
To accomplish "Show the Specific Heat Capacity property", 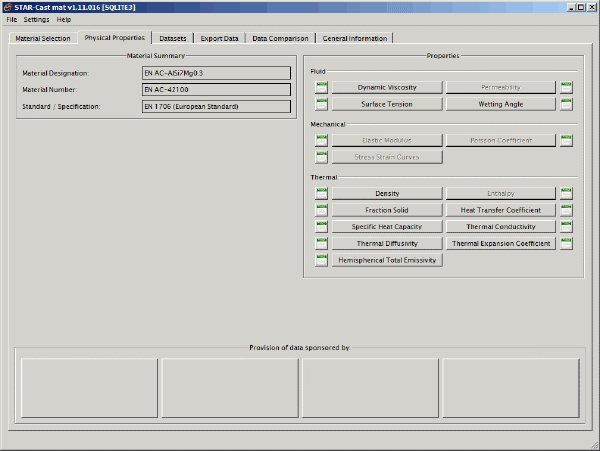I will pos(387,226).
